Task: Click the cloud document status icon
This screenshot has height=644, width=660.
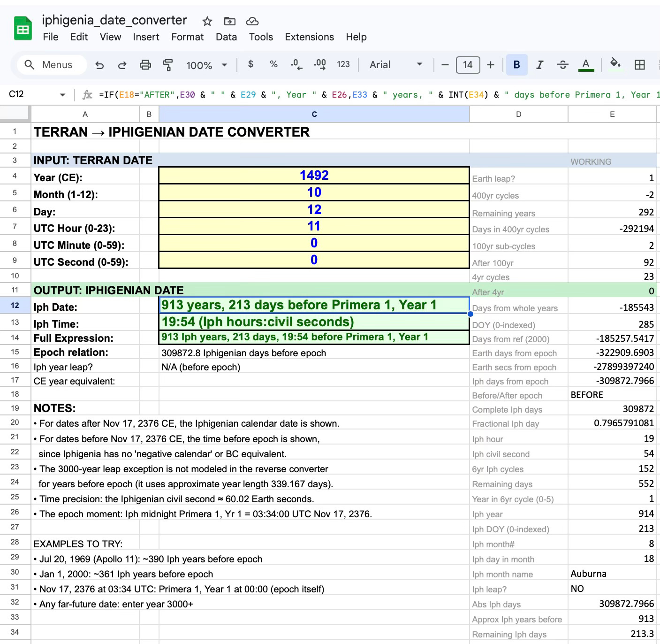Action: tap(252, 21)
